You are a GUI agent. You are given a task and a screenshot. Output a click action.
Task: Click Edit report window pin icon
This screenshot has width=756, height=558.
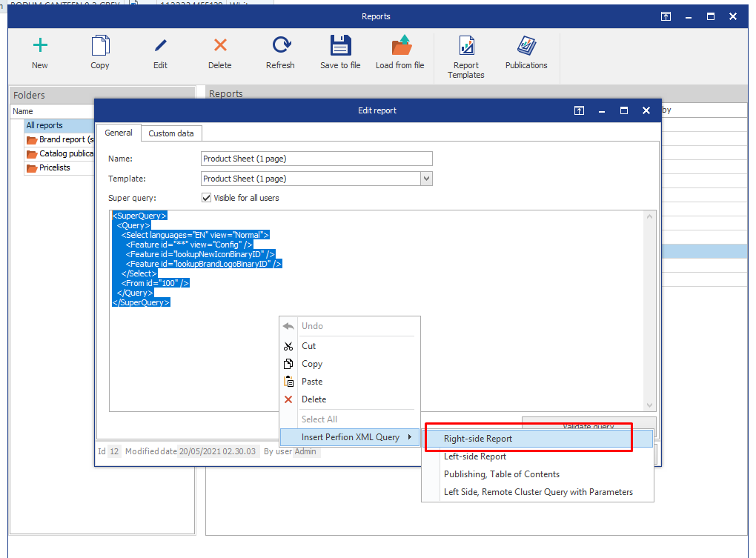[579, 111]
